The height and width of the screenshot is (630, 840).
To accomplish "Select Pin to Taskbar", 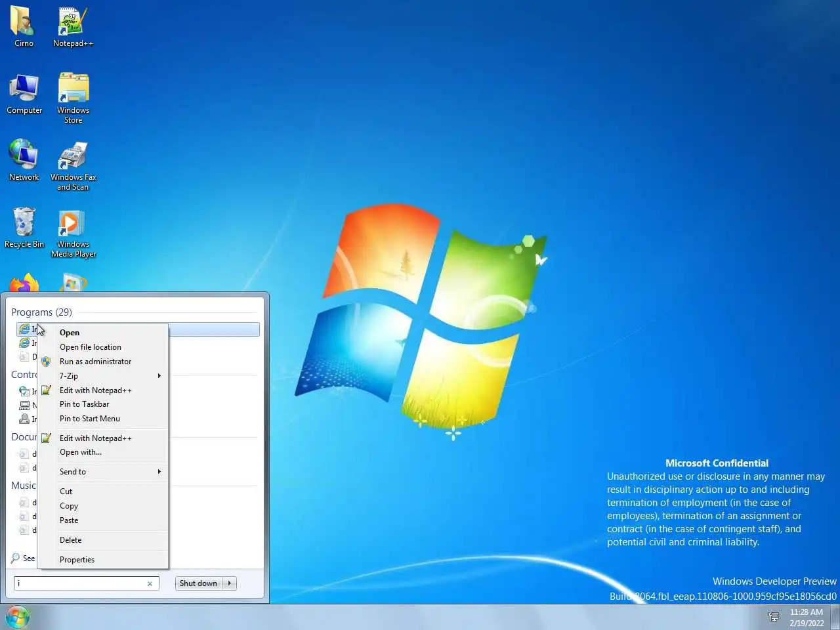I will pyautogui.click(x=103, y=404).
